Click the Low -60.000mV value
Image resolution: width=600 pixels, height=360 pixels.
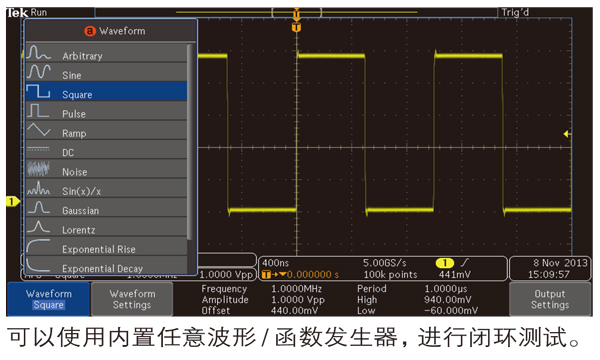click(451, 311)
